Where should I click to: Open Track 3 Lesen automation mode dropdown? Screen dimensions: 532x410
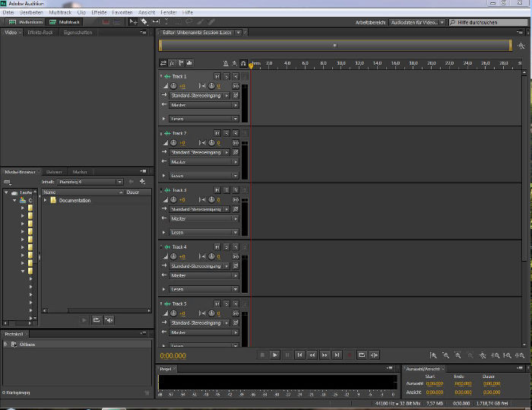[x=204, y=233]
